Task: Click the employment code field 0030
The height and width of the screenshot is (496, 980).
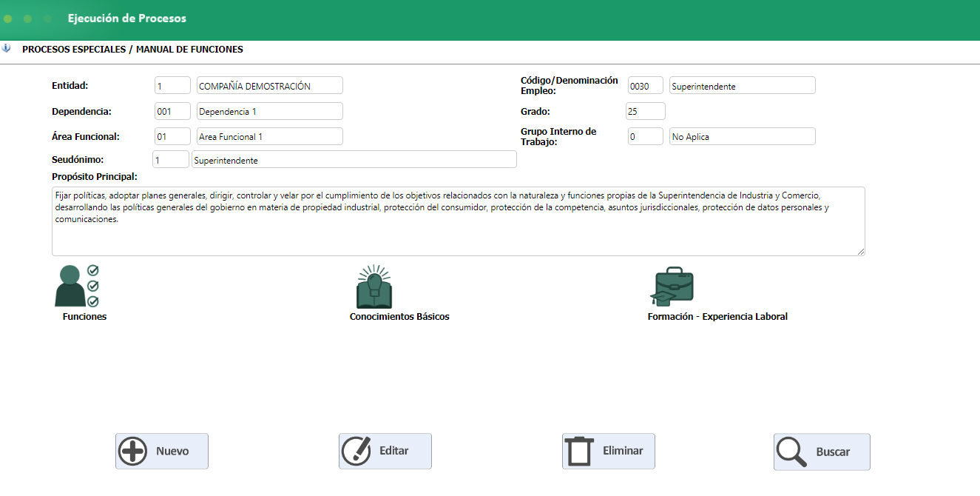Action: point(646,85)
